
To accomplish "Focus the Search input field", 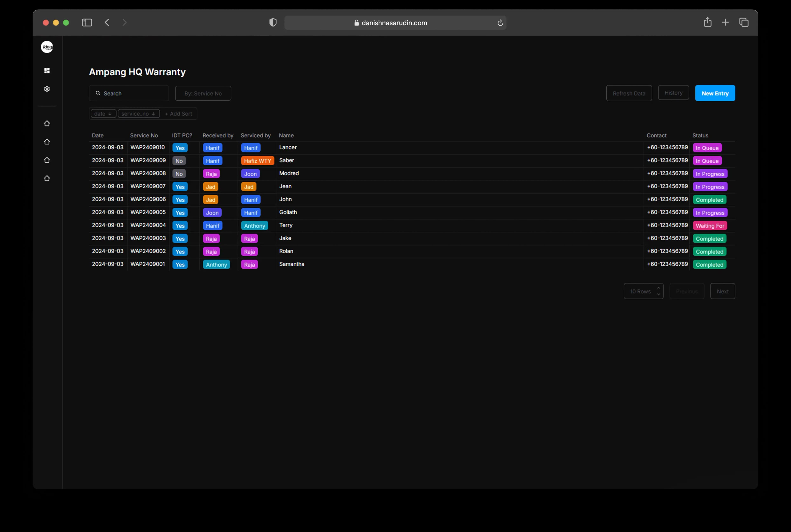I will point(129,93).
